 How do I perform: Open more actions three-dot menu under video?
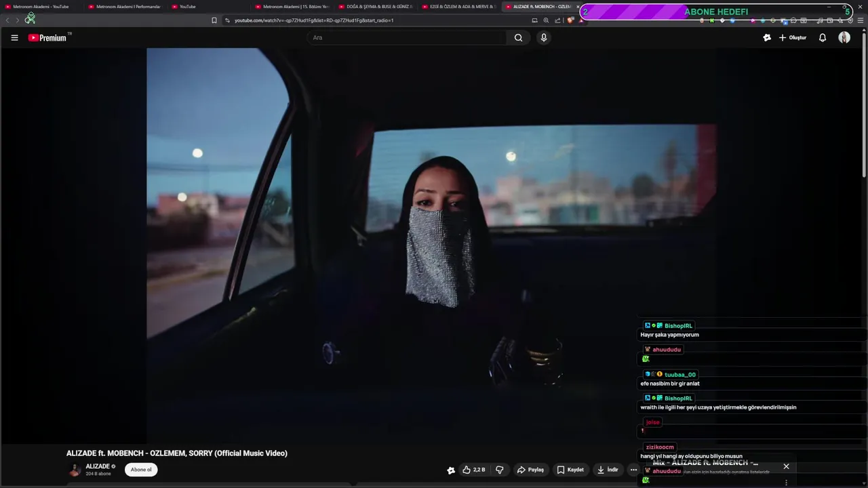point(633,470)
